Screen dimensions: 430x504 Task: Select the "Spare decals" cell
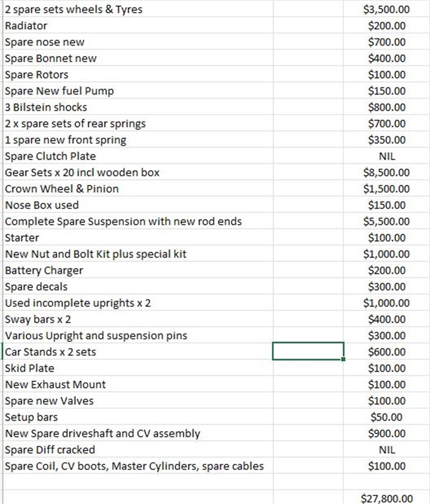tap(36, 286)
